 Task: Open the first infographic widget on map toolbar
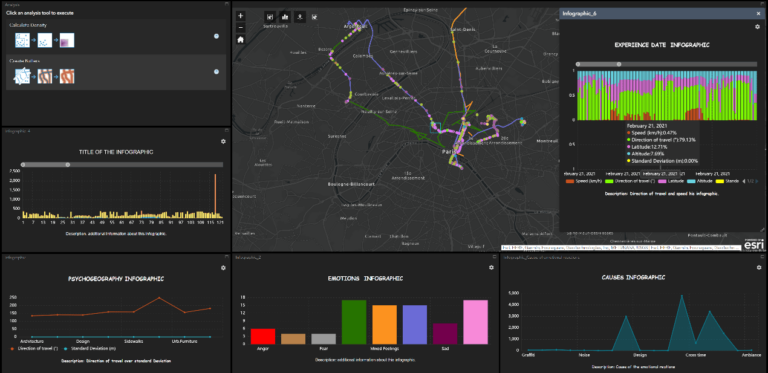pyautogui.click(x=269, y=17)
